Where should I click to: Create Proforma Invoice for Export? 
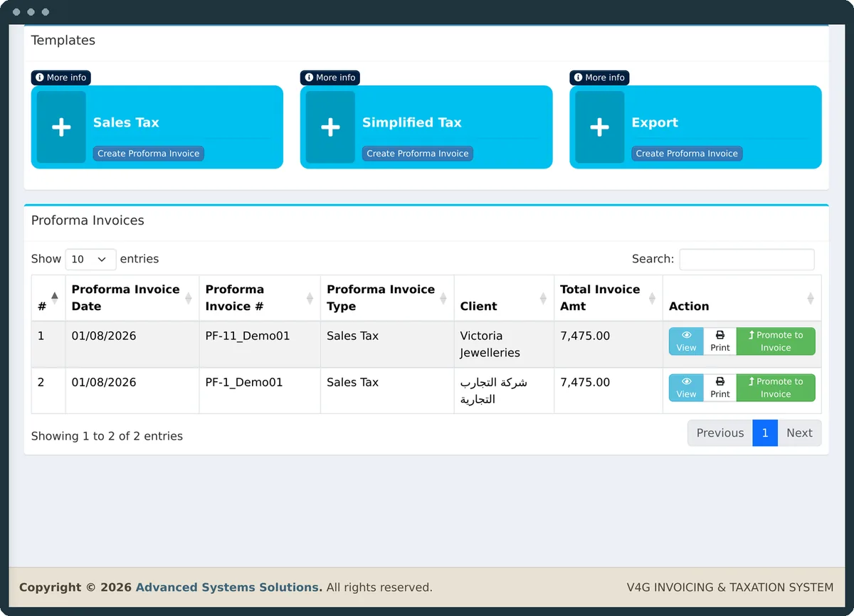coord(687,154)
